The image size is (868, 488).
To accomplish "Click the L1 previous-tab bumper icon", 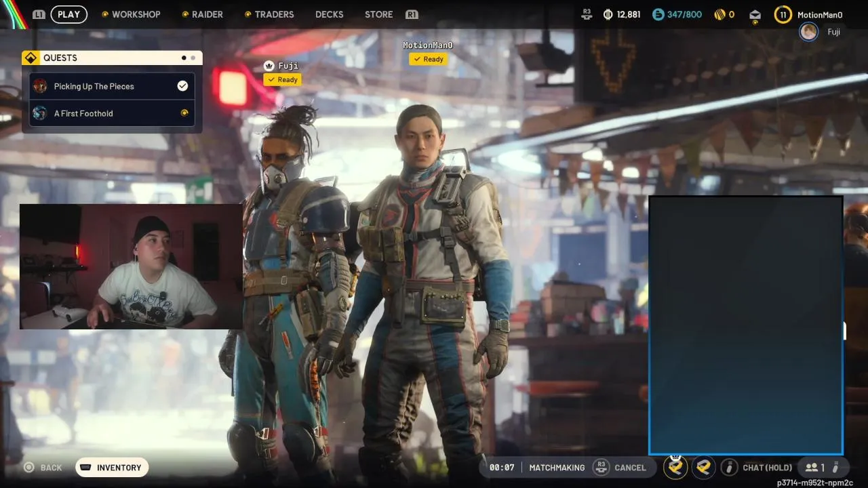I will coord(39,14).
